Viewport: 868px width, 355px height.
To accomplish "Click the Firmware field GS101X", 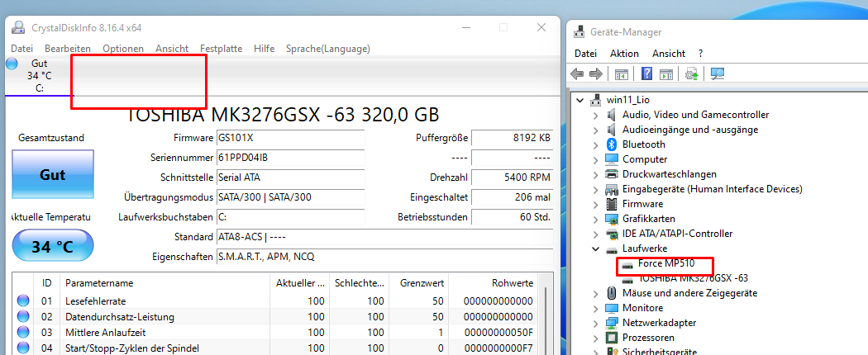I will 290,138.
